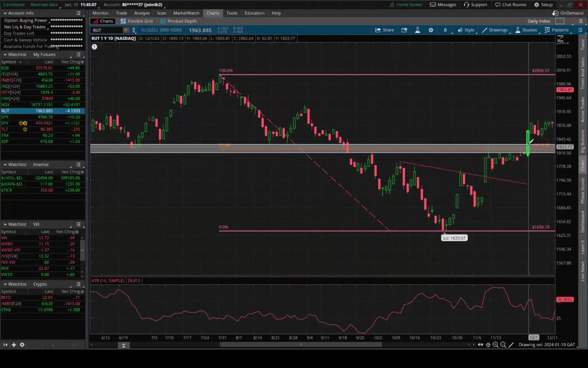
Task: Zoom in on the chart with magnifier plus
Action: [495, 345]
